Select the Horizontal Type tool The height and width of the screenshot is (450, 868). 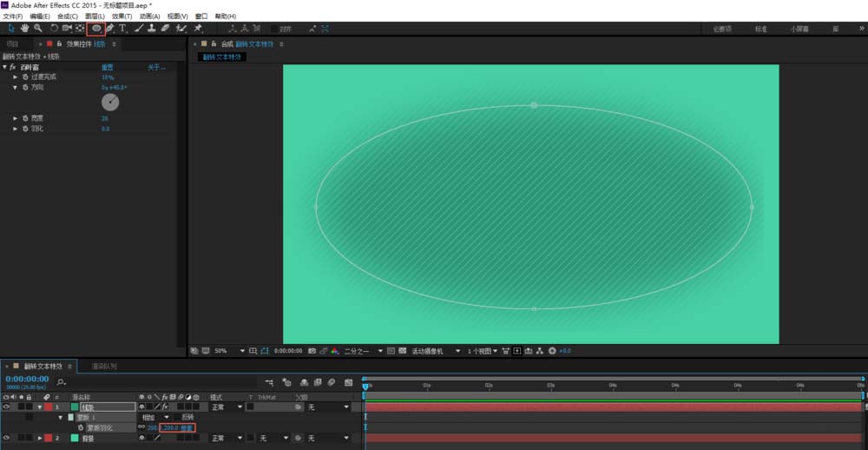[122, 28]
